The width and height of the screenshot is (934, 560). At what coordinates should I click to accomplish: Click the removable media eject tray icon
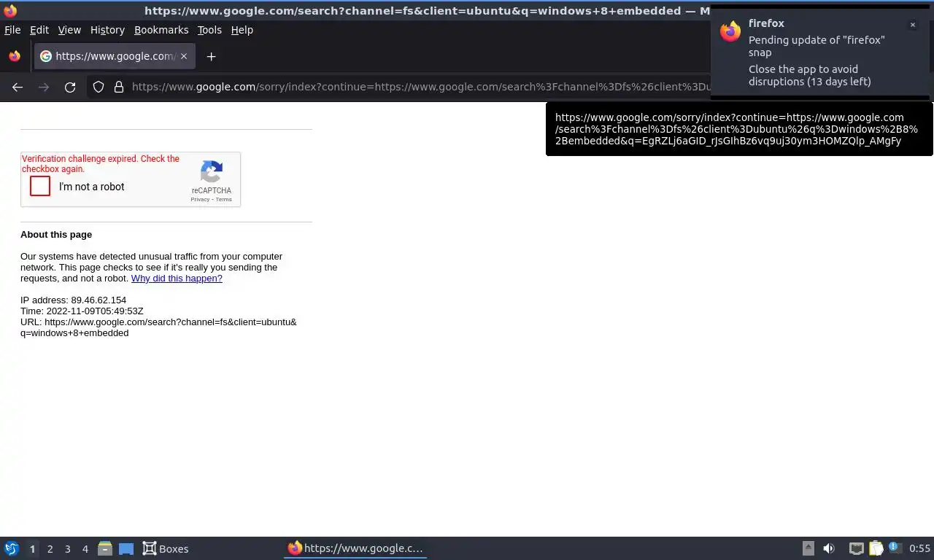tap(808, 548)
